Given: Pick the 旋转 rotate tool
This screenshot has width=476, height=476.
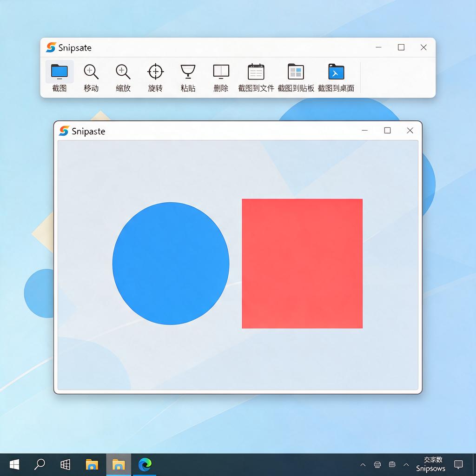Looking at the screenshot, I should pos(155,78).
